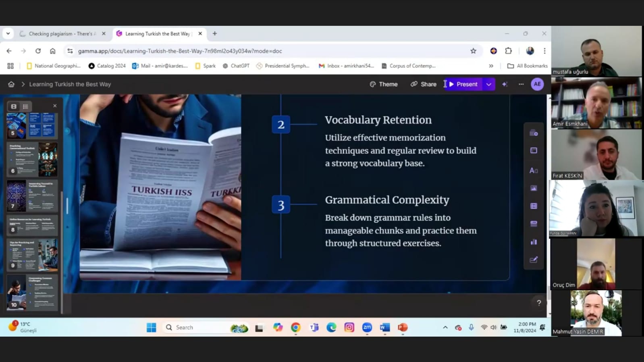Expand the Present options dropdown arrow

click(489, 84)
